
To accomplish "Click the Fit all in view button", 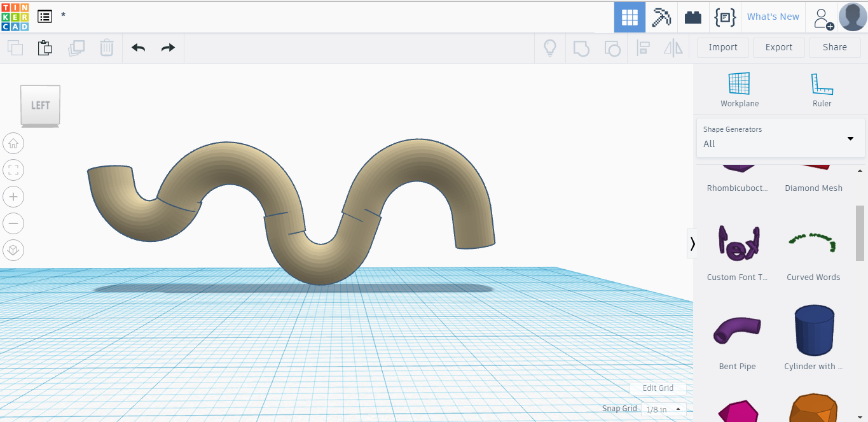I will (13, 170).
